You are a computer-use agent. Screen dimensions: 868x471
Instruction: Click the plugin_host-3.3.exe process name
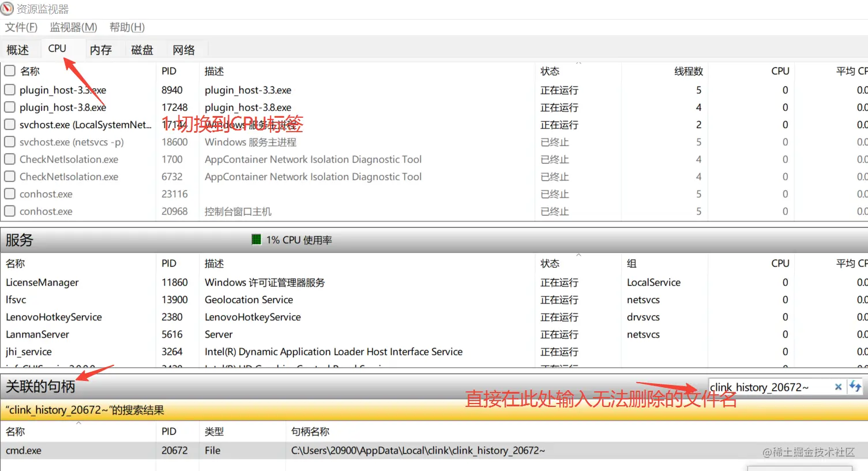[x=63, y=90]
